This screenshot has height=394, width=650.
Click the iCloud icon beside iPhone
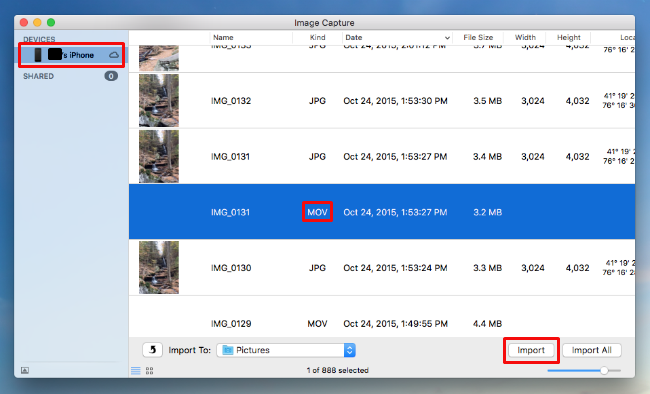click(x=114, y=55)
